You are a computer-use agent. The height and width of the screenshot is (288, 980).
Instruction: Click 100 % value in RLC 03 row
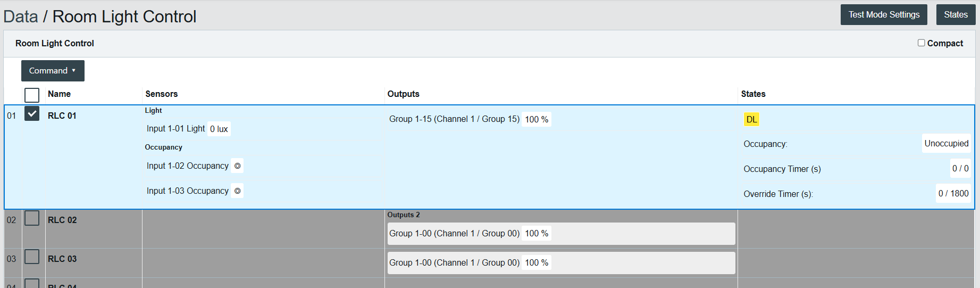537,263
